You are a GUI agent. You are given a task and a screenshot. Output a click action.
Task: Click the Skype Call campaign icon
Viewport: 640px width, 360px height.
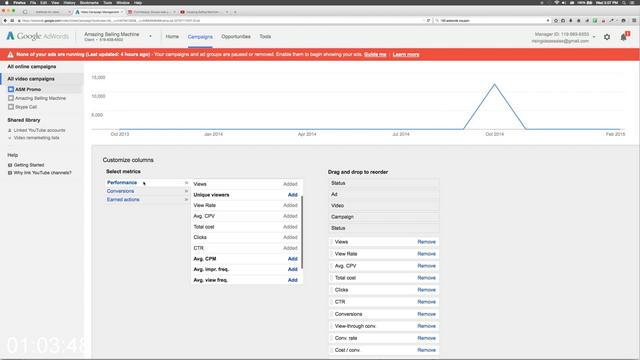point(11,107)
